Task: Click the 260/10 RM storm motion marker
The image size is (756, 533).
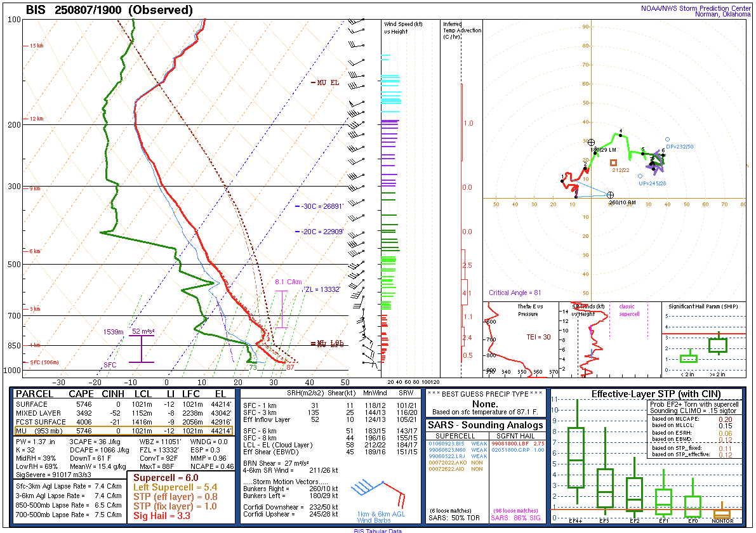Action: [x=611, y=195]
